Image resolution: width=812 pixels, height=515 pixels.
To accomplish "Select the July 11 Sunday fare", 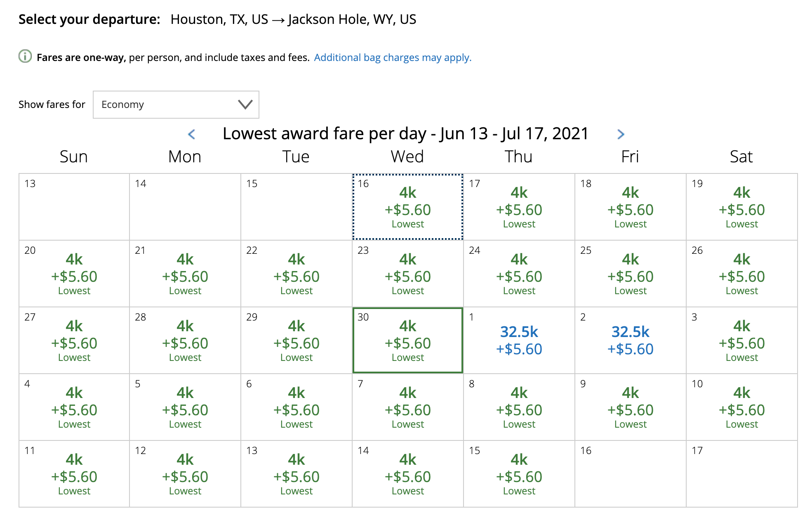I will pos(74,474).
